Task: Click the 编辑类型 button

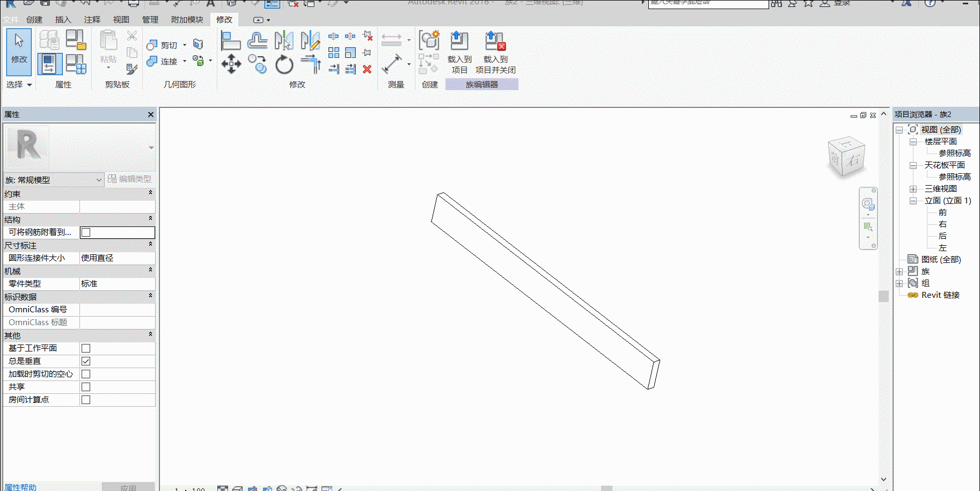Action: (130, 179)
